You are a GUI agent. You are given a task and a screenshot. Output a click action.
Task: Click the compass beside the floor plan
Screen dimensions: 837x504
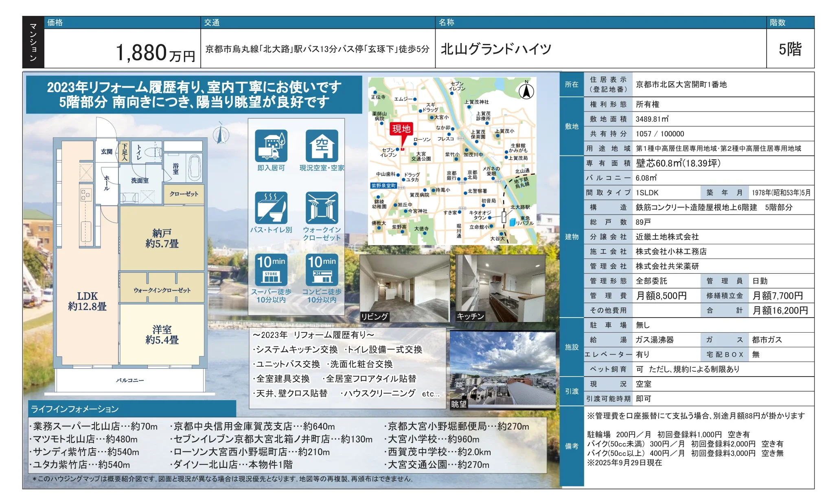221,134
